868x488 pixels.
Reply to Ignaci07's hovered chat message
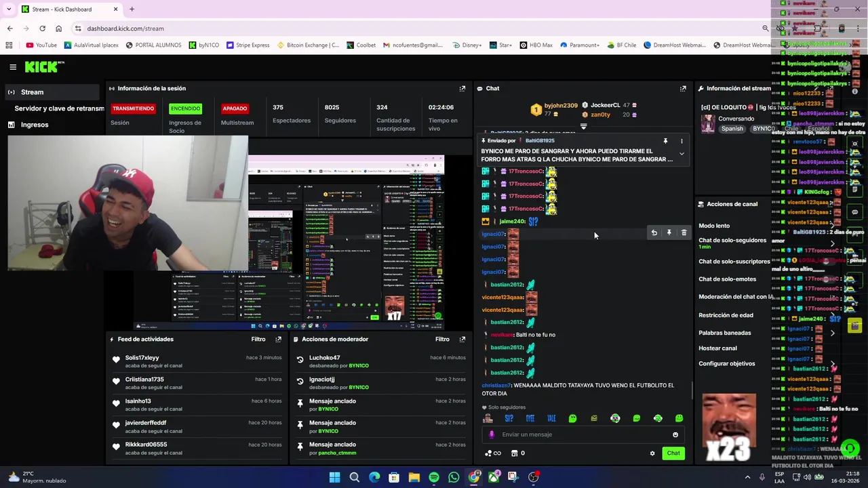(x=654, y=232)
